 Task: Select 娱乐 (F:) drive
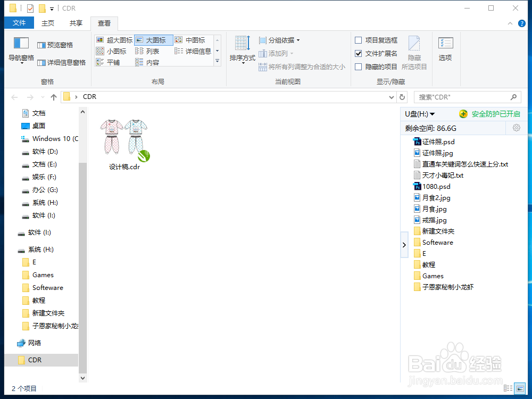click(x=39, y=177)
